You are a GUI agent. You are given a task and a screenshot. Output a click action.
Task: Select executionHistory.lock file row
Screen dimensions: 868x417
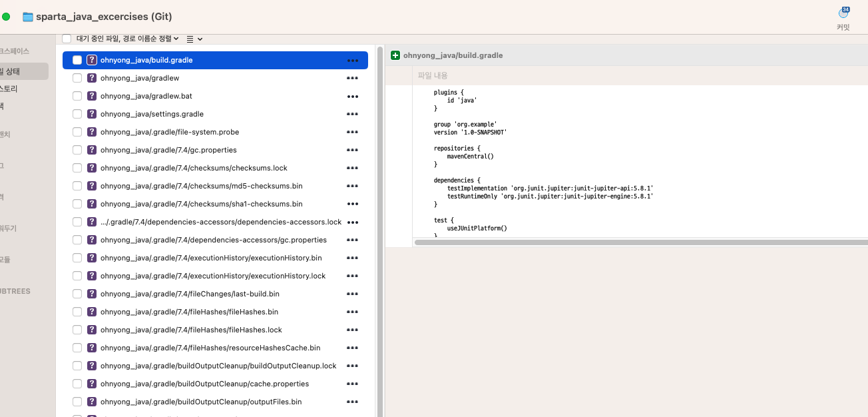(215, 276)
